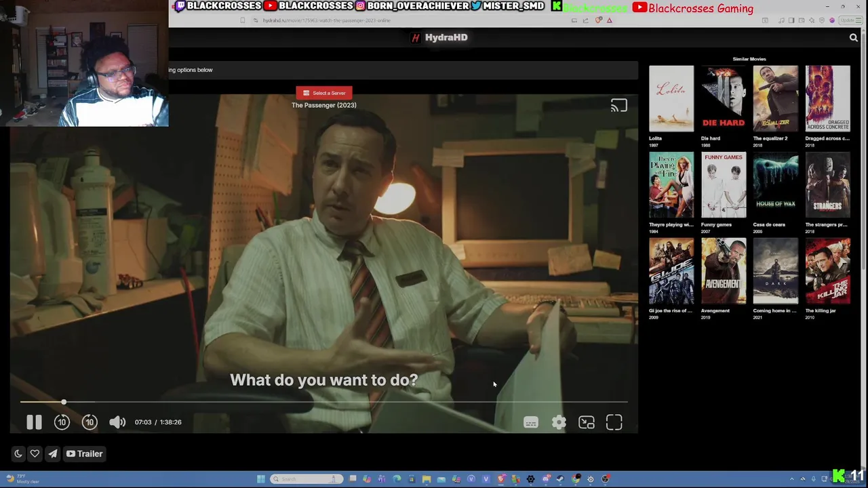Click the 'Die hard' title link
The height and width of the screenshot is (488, 868).
pos(711,138)
